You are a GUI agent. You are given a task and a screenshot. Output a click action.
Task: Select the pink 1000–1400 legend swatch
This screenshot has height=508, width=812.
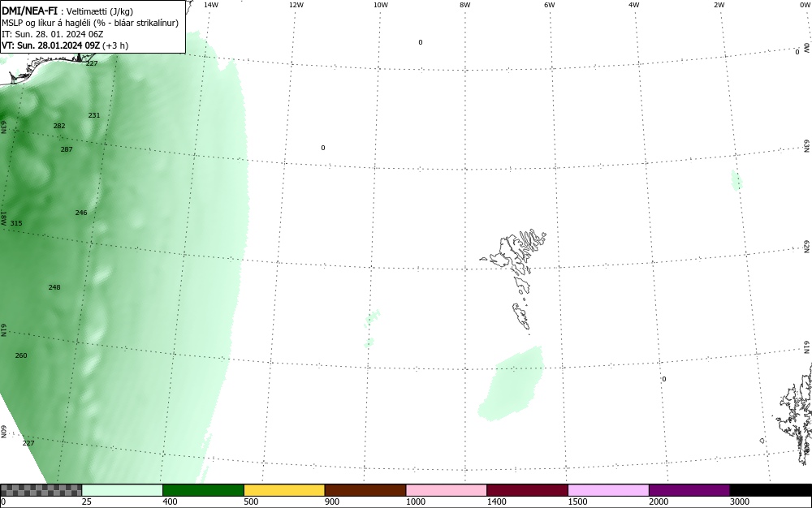click(x=447, y=490)
